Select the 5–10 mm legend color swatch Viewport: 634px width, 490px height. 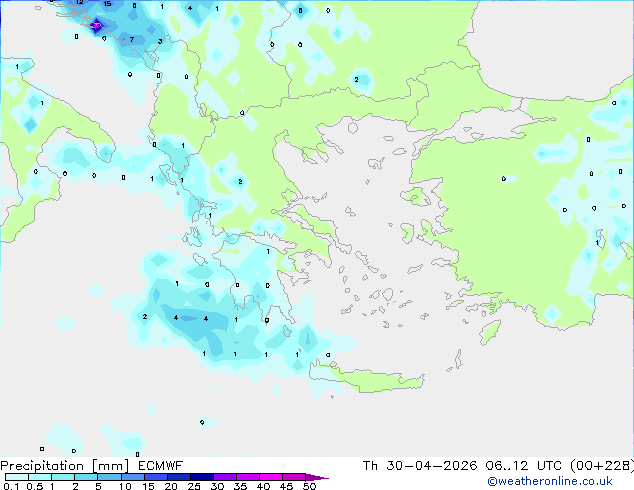109,477
